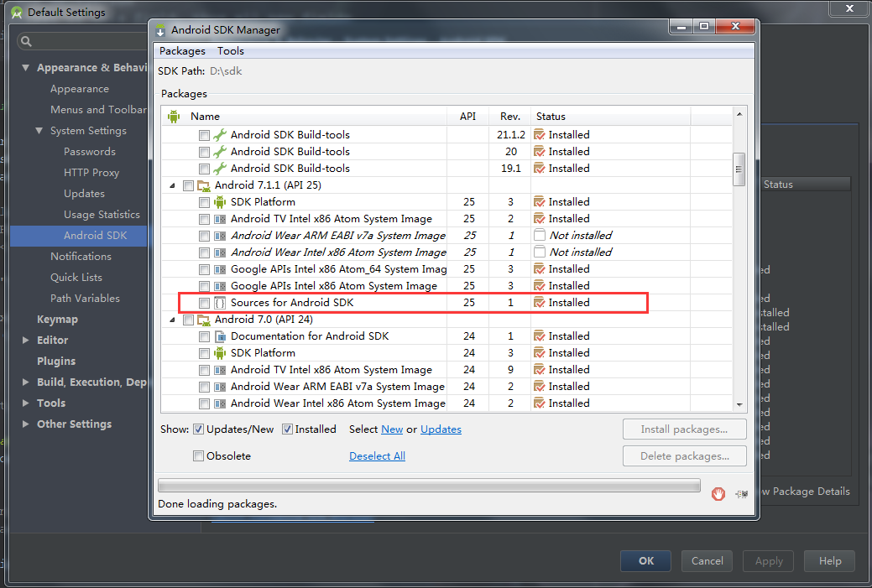Click the Delete packages button
Image resolution: width=872 pixels, height=588 pixels.
coord(684,455)
